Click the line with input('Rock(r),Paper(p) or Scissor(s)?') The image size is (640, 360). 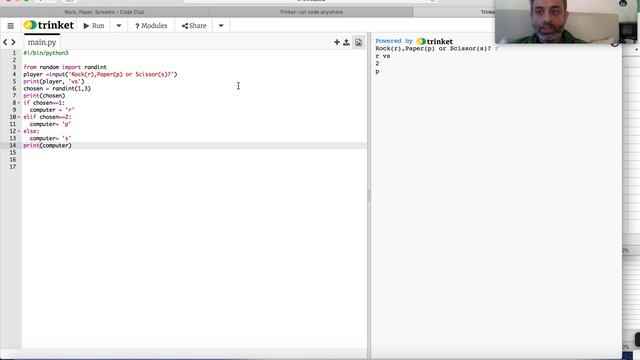point(100,74)
